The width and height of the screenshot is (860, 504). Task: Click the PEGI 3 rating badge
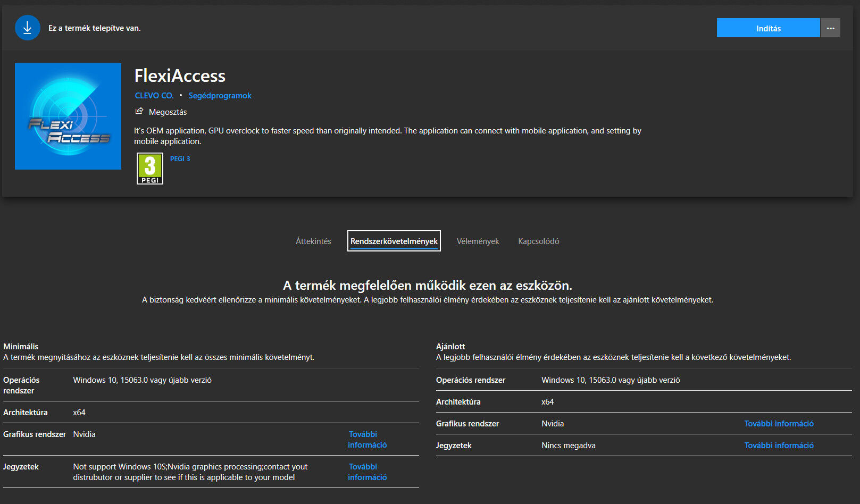150,169
